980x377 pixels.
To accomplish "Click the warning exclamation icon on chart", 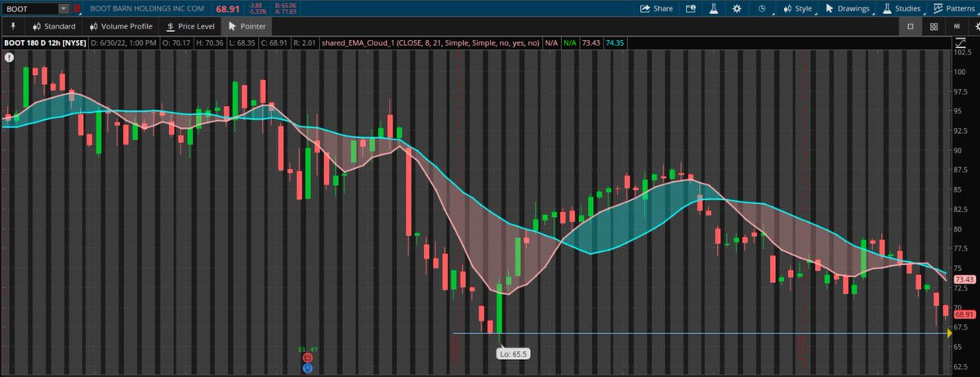I will (x=9, y=57).
